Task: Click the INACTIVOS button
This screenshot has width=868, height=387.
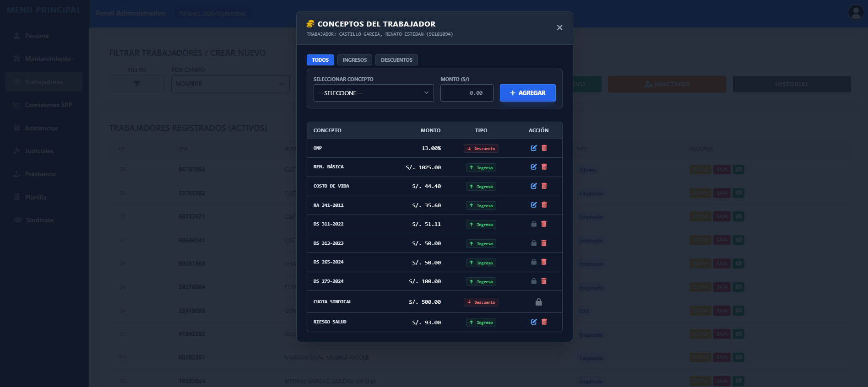Action: pyautogui.click(x=667, y=84)
